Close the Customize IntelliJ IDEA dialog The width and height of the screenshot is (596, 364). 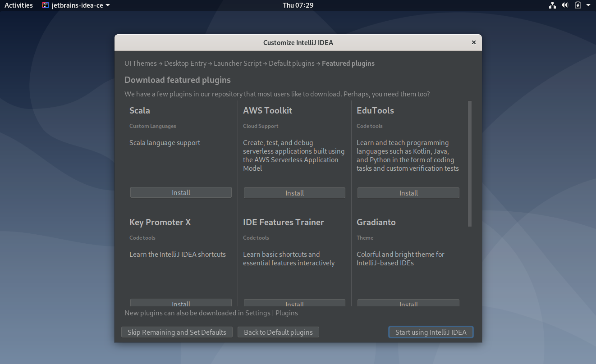[473, 42]
